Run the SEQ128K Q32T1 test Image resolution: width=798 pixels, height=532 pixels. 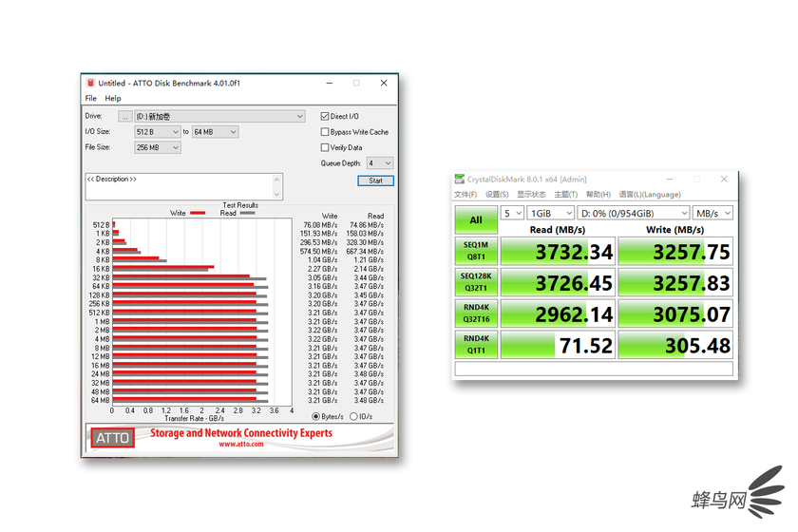coord(476,282)
